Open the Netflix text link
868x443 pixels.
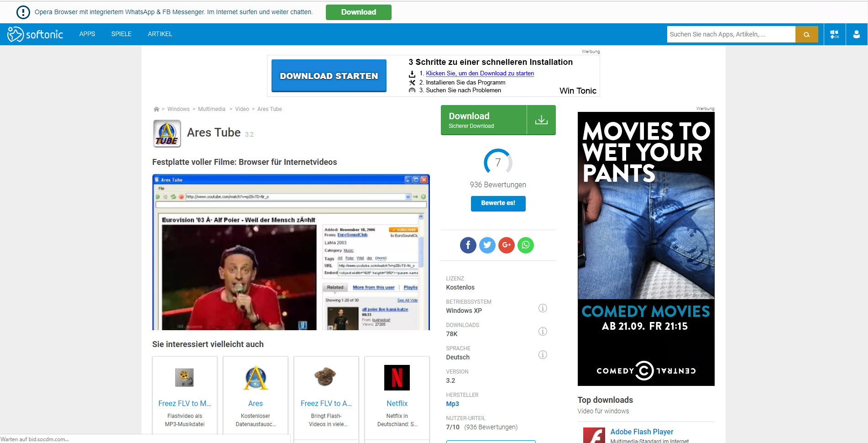[x=397, y=404]
